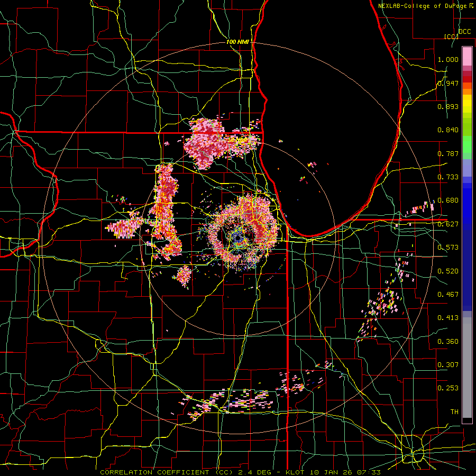This screenshot has height=476, width=476.
Task: Click the CORRELATION COEFFICIENT (CC) caption text
Action: click(167, 472)
